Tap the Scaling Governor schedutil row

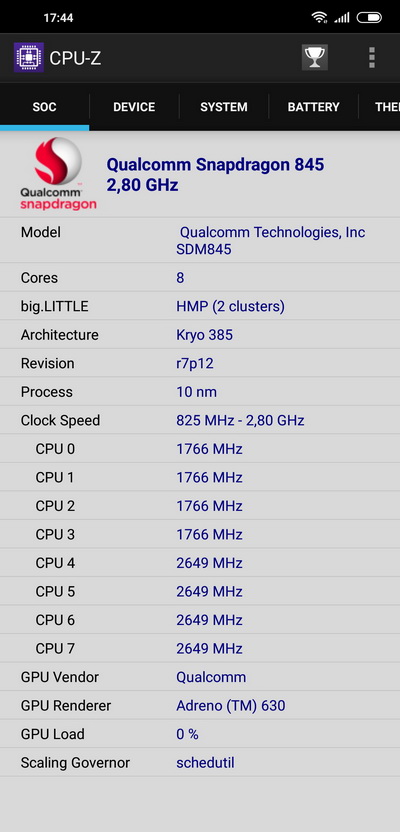tap(200, 762)
